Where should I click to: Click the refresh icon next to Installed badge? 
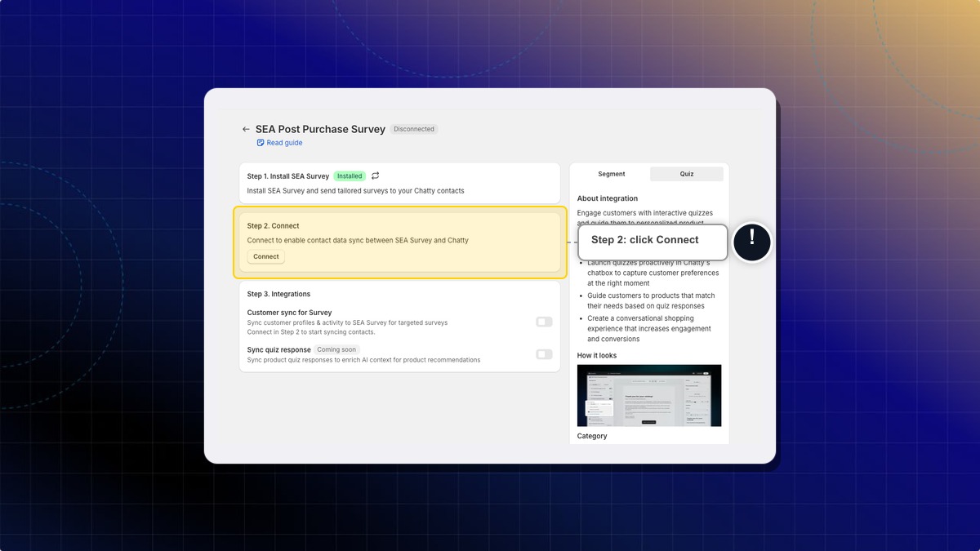(375, 176)
